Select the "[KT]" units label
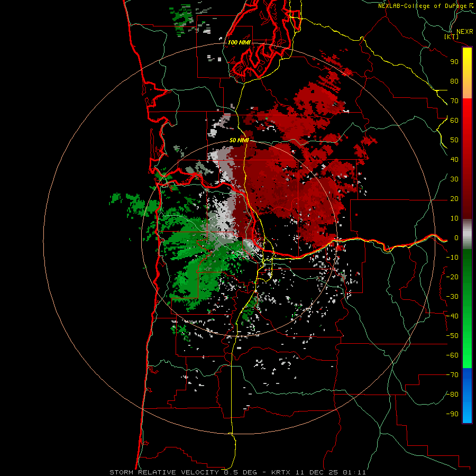Viewport: 476px width, 476px height. (452, 36)
